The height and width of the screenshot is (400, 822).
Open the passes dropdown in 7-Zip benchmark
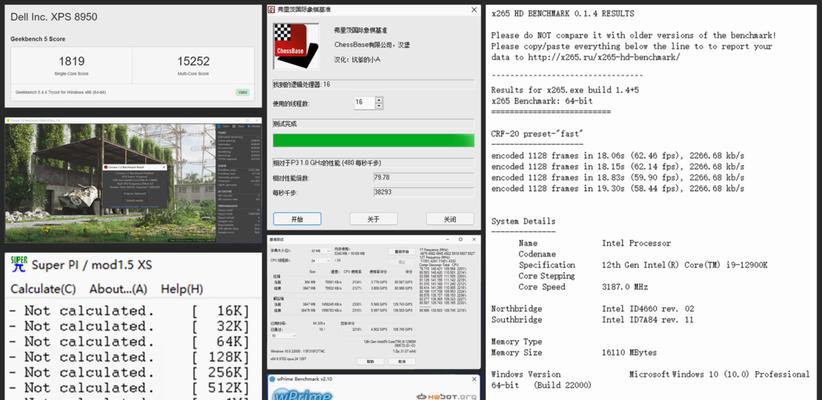point(284,335)
